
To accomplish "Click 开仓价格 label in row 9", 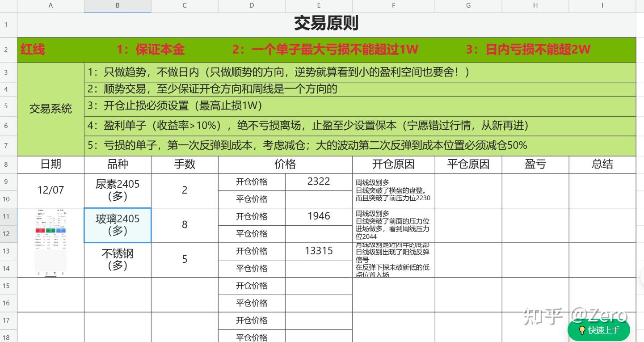I will pos(252,182).
